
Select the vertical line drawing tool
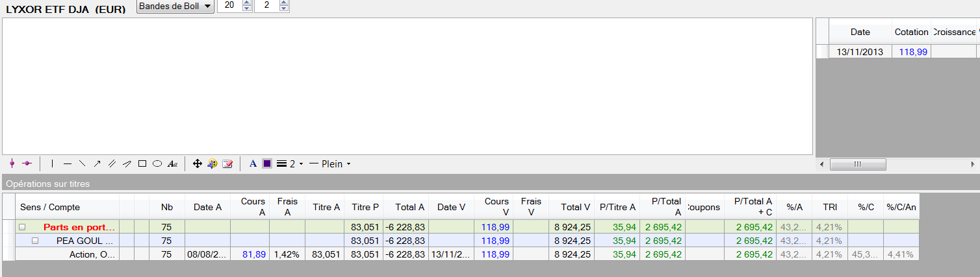52,164
